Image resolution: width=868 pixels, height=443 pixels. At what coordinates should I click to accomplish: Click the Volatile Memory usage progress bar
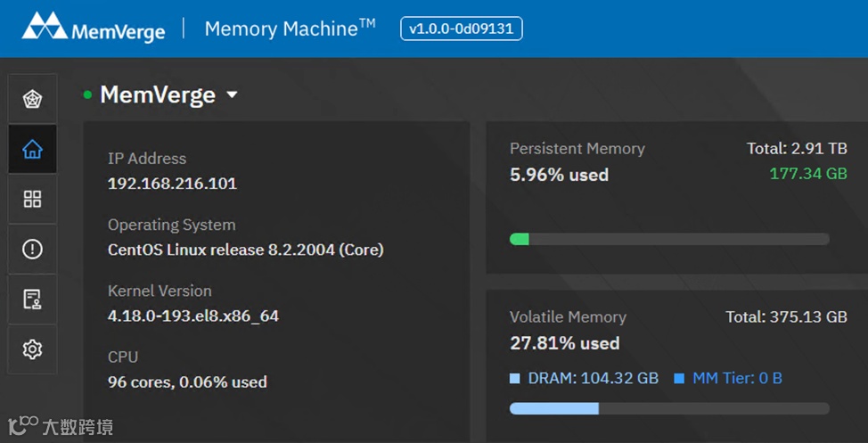point(669,408)
